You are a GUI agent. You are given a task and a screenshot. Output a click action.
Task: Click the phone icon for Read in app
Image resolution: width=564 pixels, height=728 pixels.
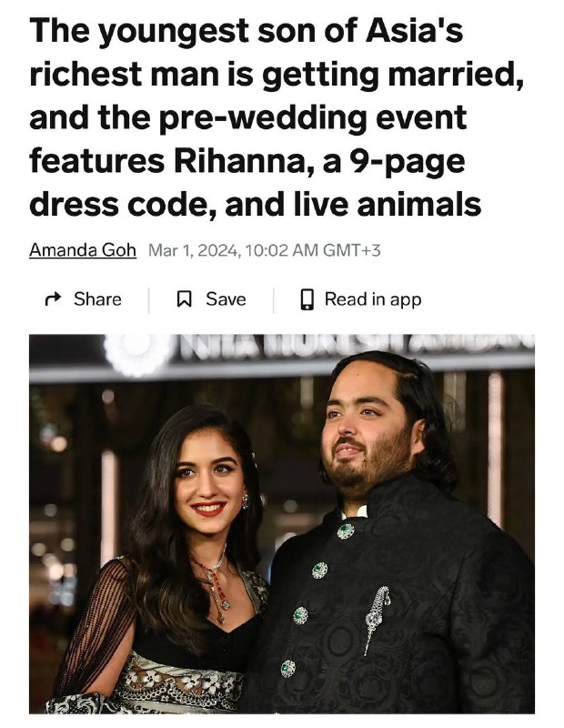[x=307, y=299]
